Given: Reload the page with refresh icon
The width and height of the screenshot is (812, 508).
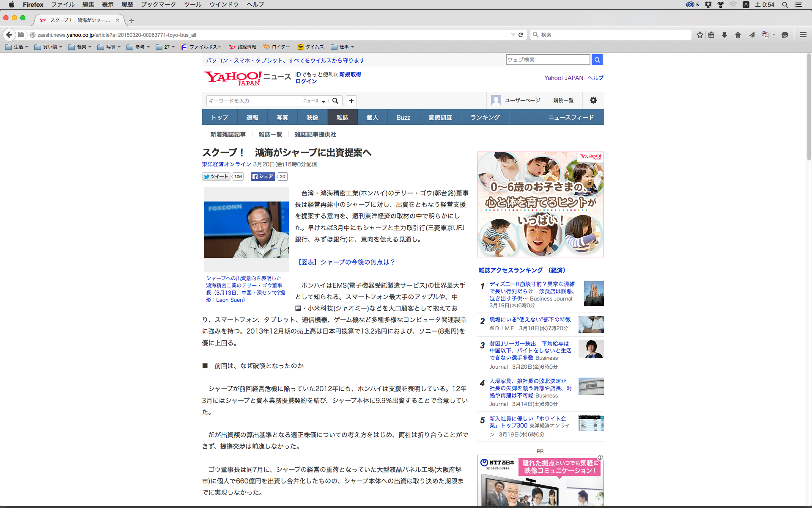Looking at the screenshot, I should coord(521,35).
